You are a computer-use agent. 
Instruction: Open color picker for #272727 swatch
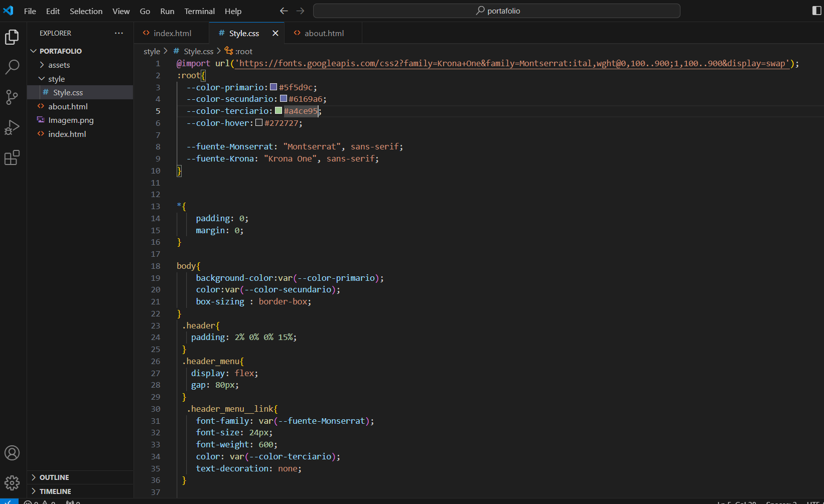(259, 123)
